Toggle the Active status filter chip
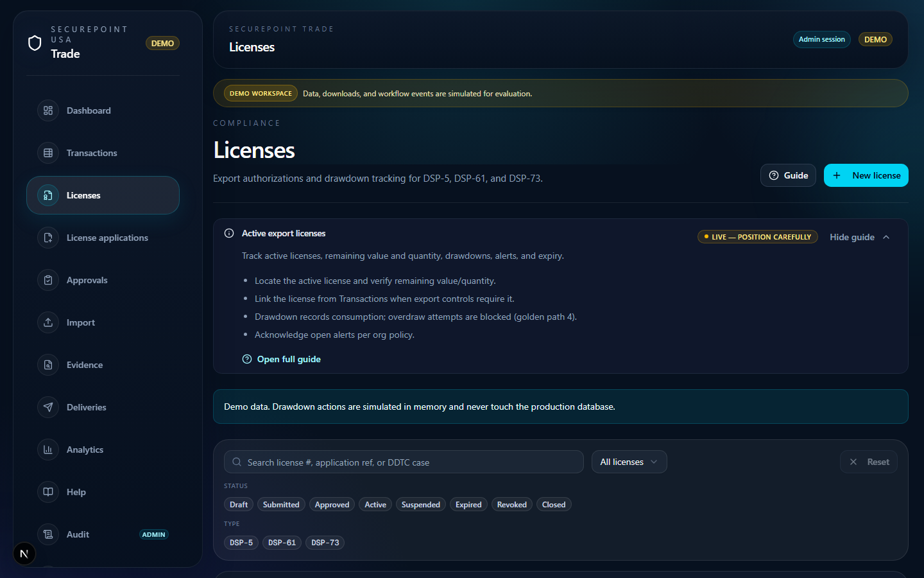This screenshot has height=578, width=924. (x=375, y=505)
